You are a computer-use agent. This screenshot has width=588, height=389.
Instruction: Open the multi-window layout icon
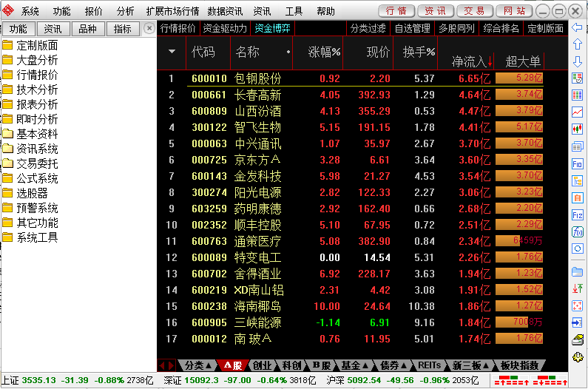pos(578,146)
